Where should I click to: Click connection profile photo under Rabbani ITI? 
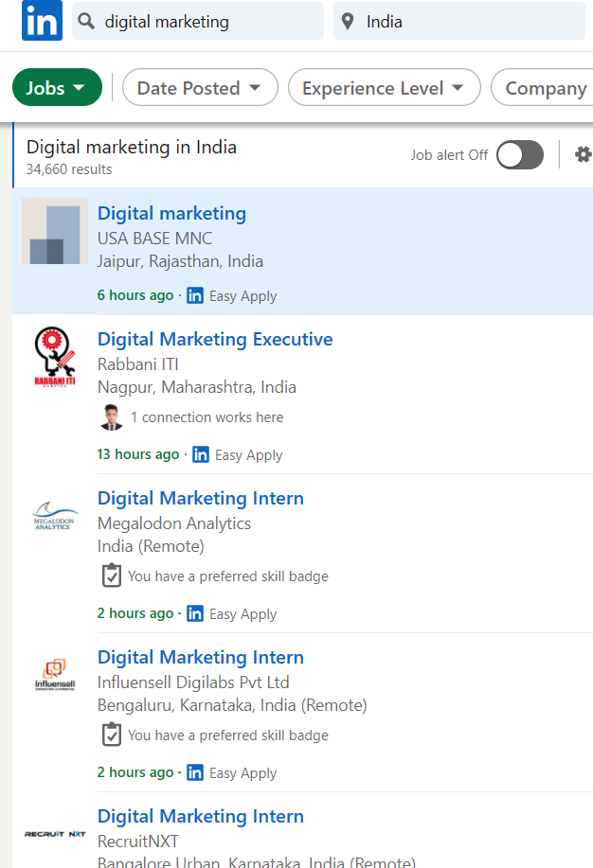[x=111, y=417]
